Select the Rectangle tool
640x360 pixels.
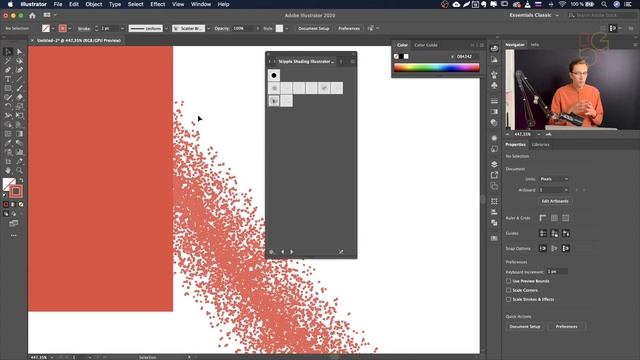point(8,88)
